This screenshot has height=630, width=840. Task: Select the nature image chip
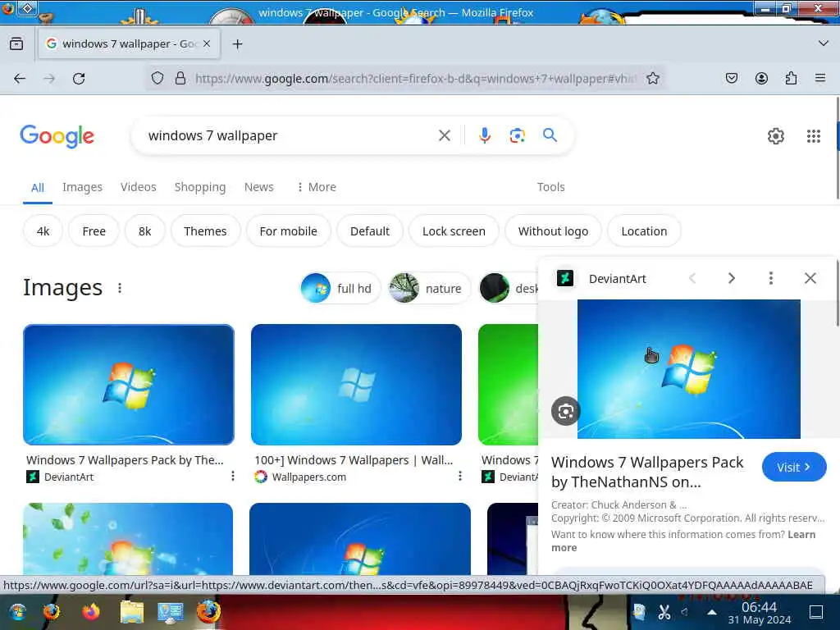(429, 288)
